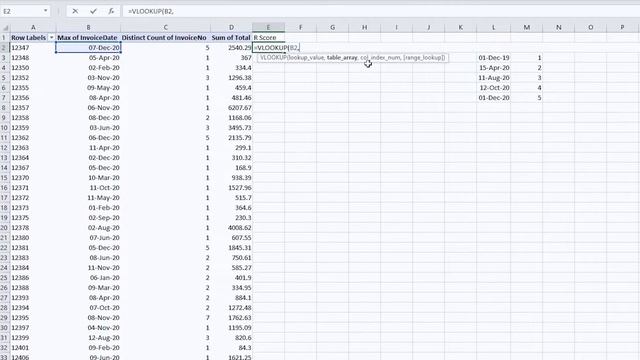Screen dimensions: 640x360
Task: Select the date cell 11-Oct-20
Action: pos(88,188)
